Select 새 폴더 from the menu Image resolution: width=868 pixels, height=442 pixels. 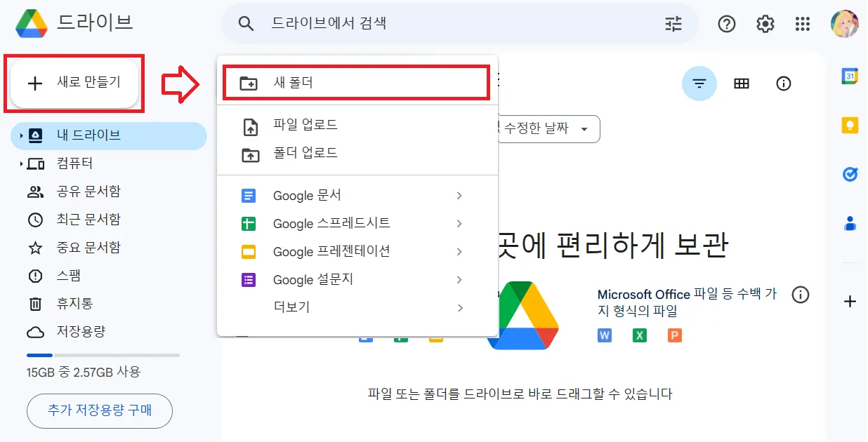point(355,83)
